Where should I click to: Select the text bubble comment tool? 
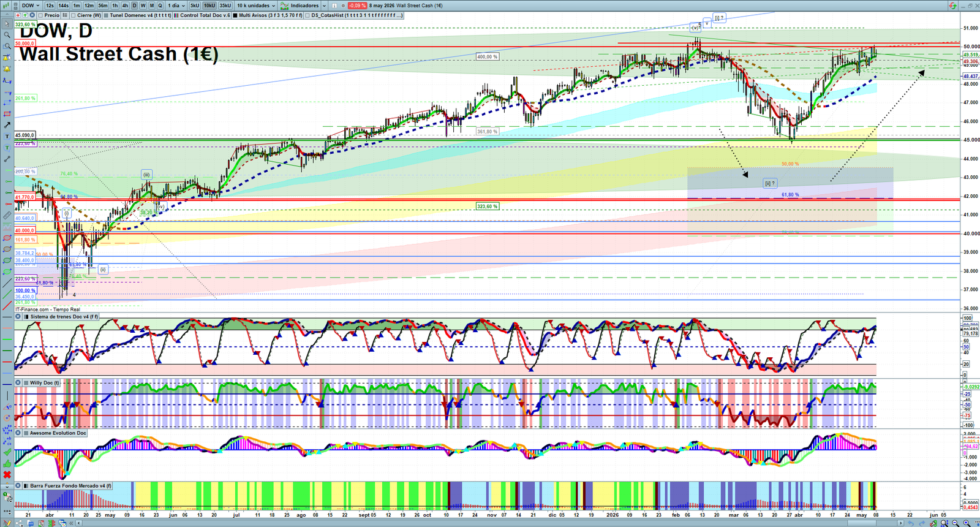pyautogui.click(x=7, y=148)
